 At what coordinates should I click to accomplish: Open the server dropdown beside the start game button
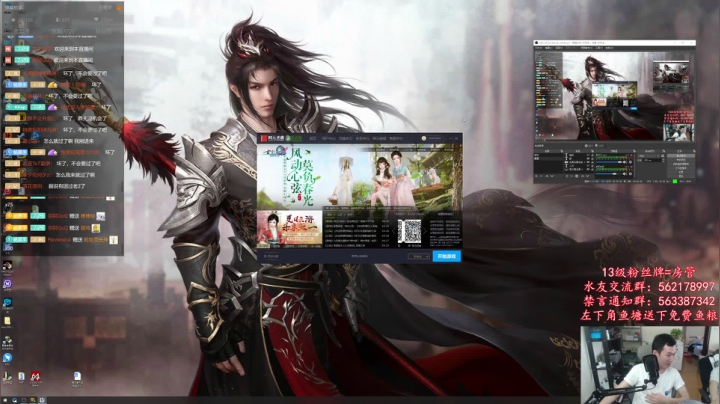419,256
